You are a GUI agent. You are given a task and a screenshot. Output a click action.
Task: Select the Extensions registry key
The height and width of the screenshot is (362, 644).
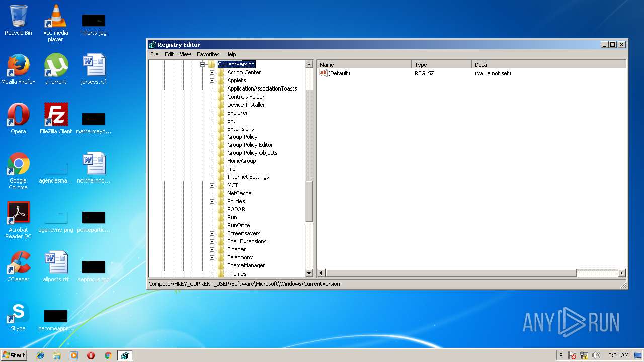pos(240,129)
